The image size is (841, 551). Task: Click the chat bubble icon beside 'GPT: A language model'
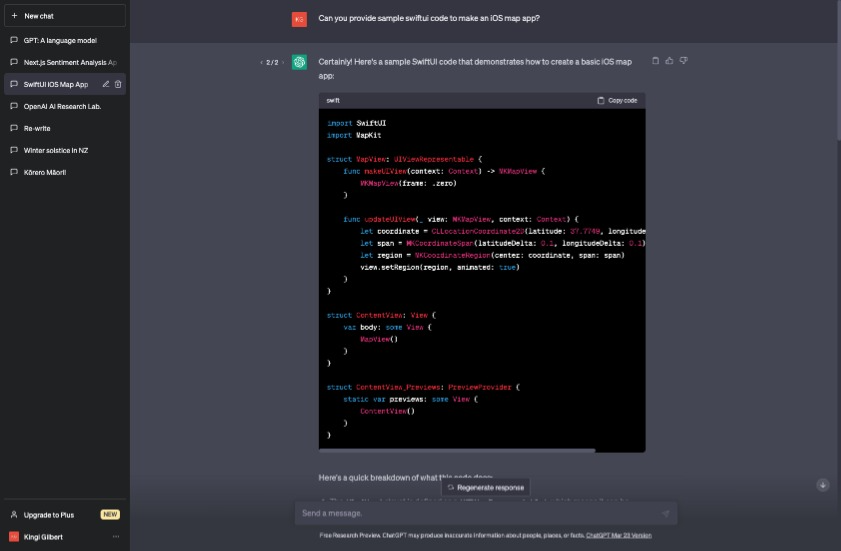coord(14,40)
